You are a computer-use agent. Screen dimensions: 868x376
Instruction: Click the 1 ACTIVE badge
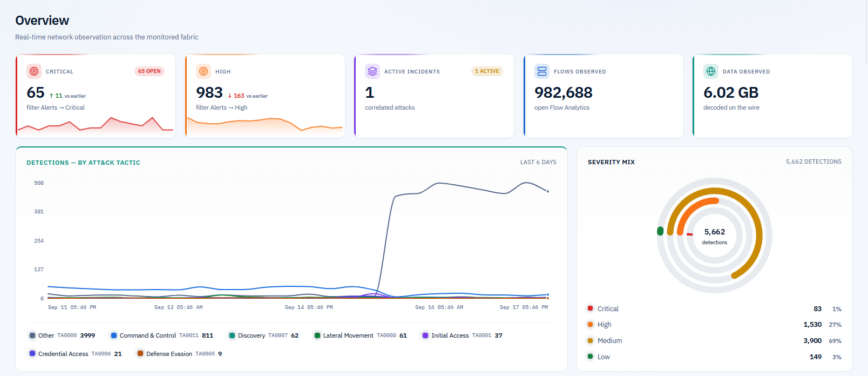tap(487, 71)
